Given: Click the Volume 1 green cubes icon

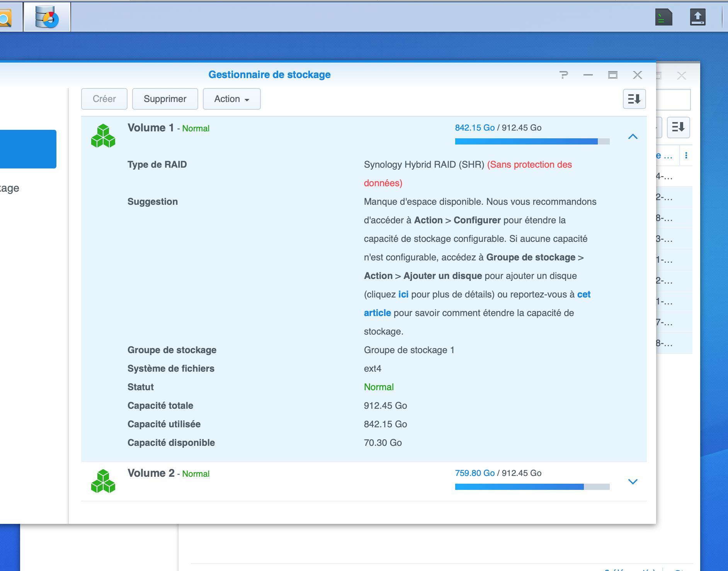Looking at the screenshot, I should click(x=103, y=136).
